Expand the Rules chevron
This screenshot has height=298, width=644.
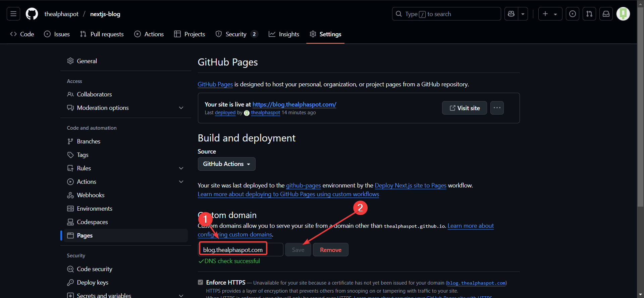pyautogui.click(x=181, y=168)
